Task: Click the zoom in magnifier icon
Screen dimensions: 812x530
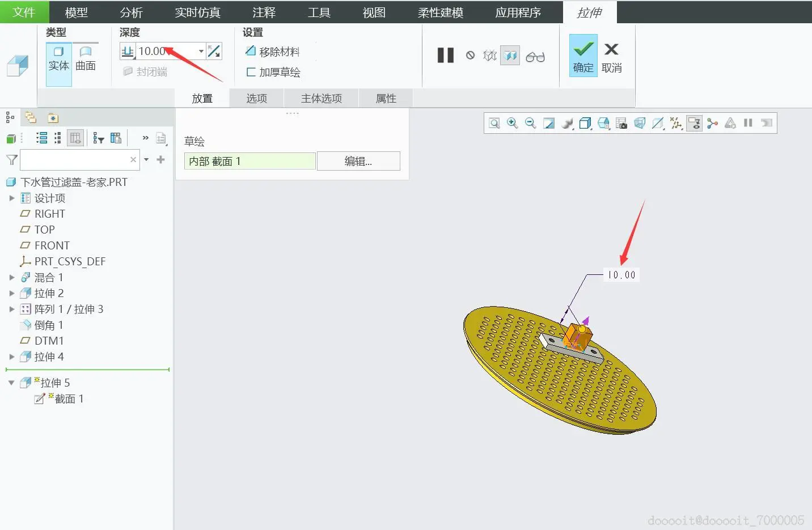Action: pyautogui.click(x=513, y=123)
